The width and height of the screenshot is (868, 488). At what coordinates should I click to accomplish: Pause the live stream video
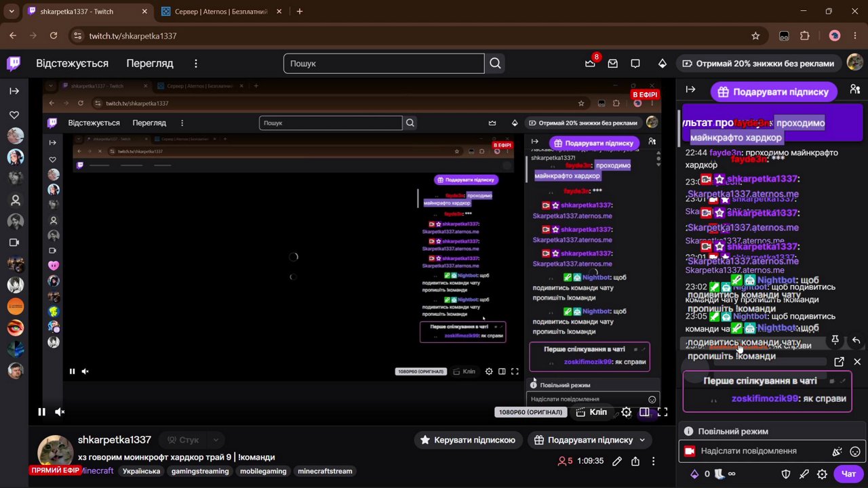coord(41,411)
